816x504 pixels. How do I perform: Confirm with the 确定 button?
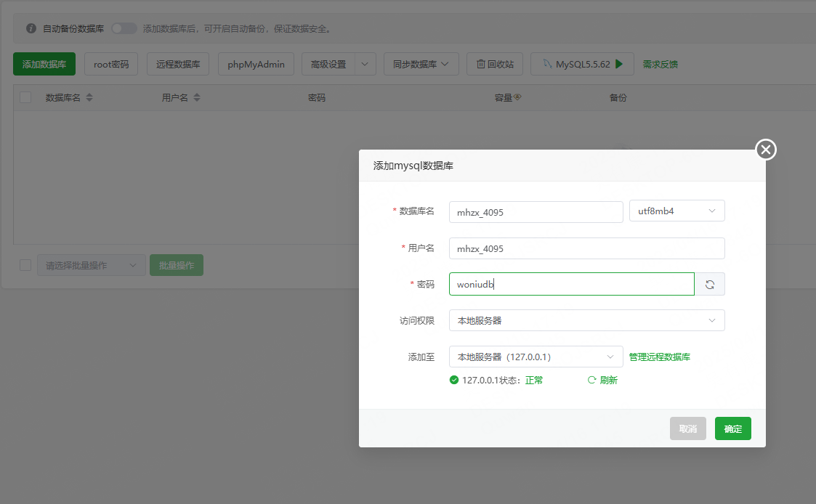pos(732,428)
